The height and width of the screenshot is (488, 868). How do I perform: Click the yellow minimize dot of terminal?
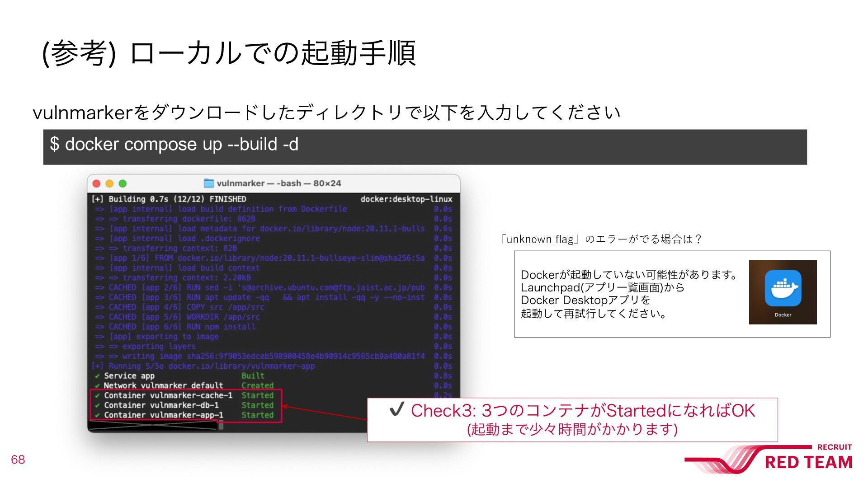(109, 183)
